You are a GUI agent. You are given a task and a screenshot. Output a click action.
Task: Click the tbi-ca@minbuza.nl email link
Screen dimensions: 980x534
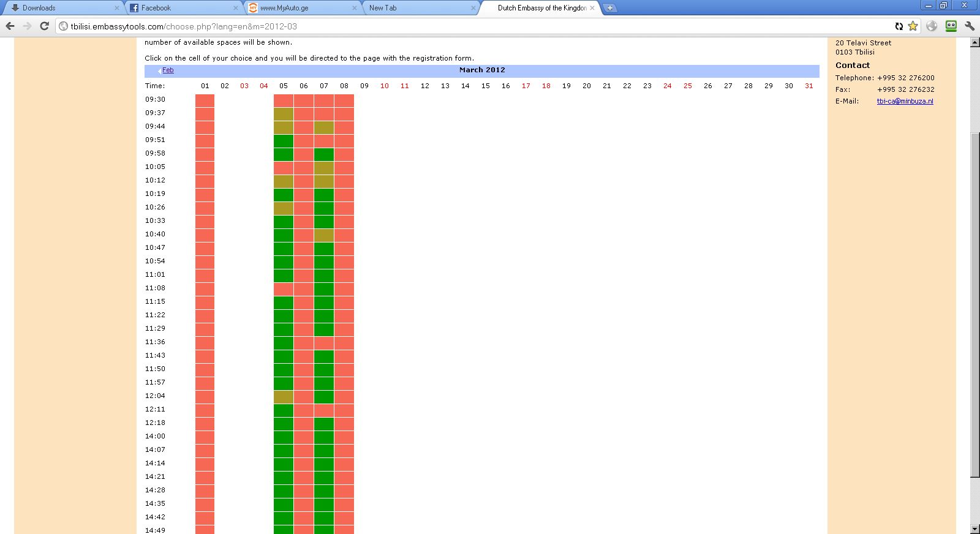tap(905, 101)
